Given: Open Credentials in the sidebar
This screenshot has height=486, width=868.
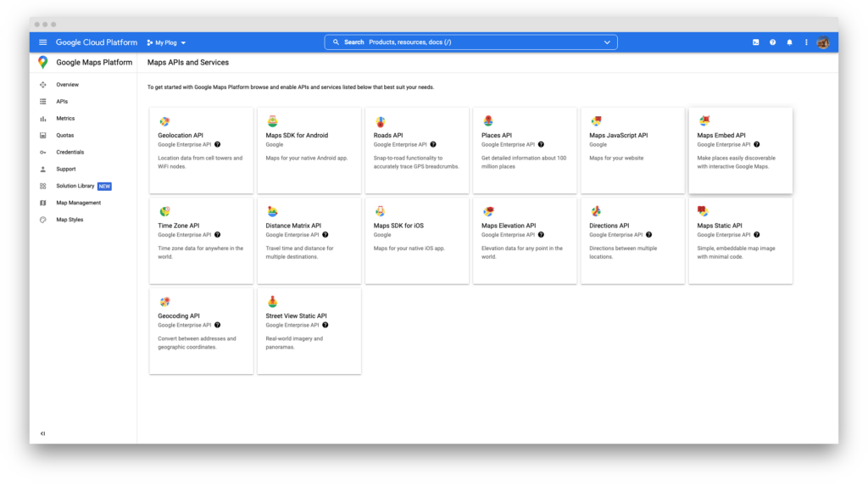Looking at the screenshot, I should click(70, 153).
